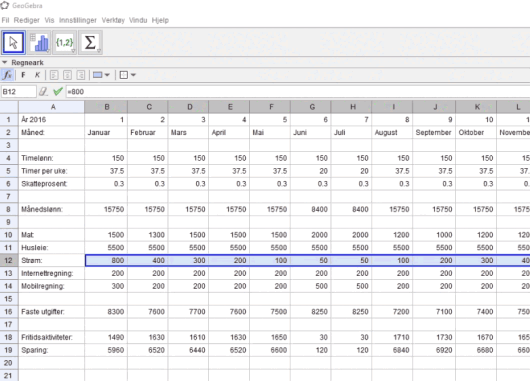The image size is (530, 381).
Task: Click the pencil cancel edit icon
Action: point(43,92)
